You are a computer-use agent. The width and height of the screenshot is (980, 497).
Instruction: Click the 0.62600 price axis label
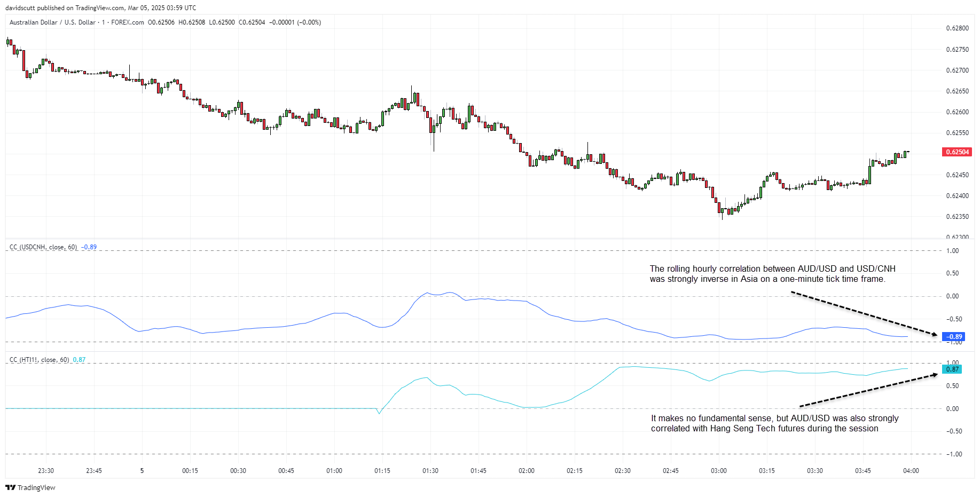point(957,112)
